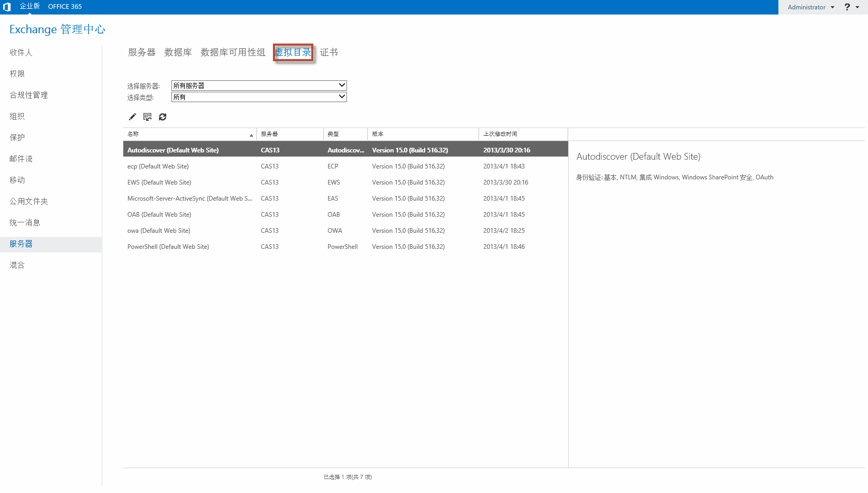Go to 收件人 in the sidebar
Image resolution: width=868 pixels, height=493 pixels.
pos(21,53)
